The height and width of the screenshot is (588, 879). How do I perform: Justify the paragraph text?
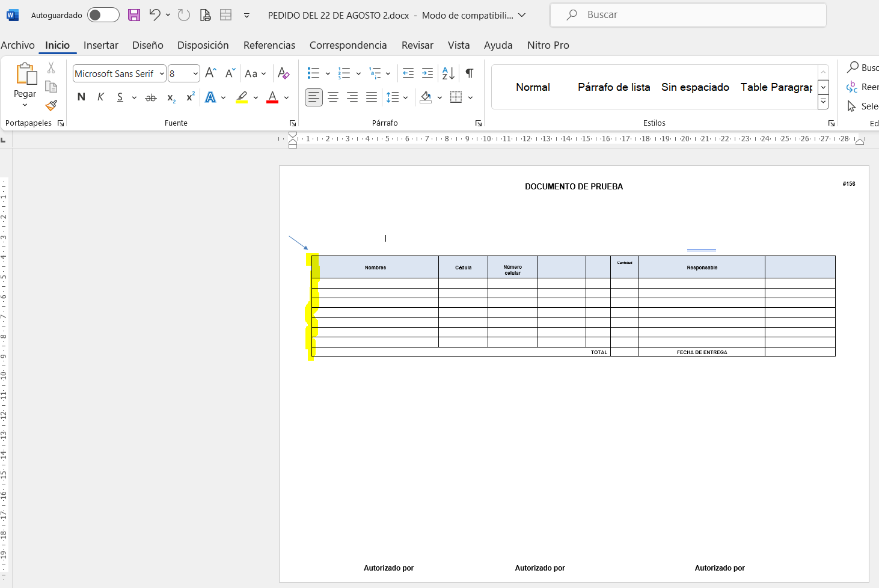pyautogui.click(x=372, y=97)
